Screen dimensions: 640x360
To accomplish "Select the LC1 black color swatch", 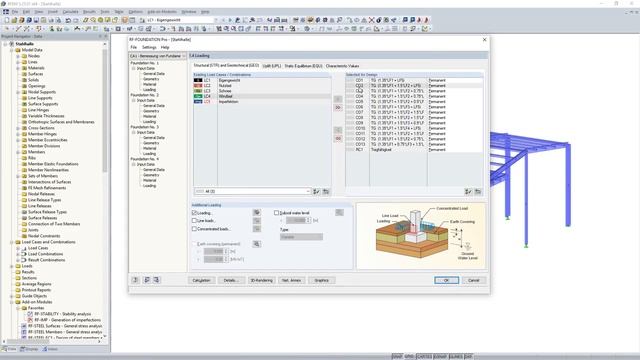I will [x=198, y=80].
